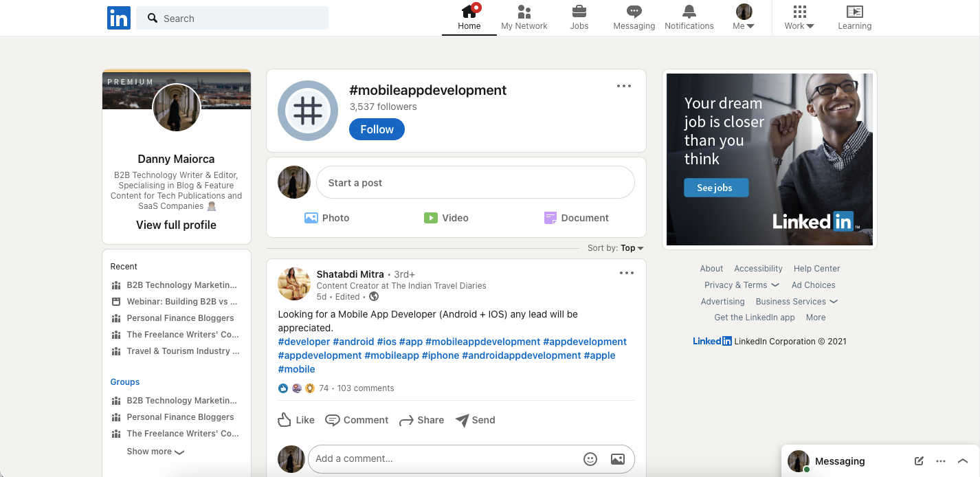Open the compose message icon in Messaging panel
The width and height of the screenshot is (980, 477).
(x=918, y=461)
